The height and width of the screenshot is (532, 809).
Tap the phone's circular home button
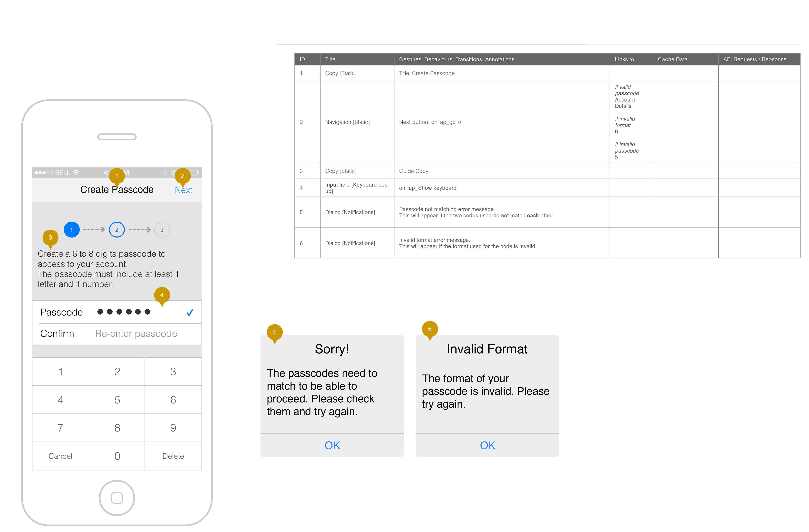point(117,498)
